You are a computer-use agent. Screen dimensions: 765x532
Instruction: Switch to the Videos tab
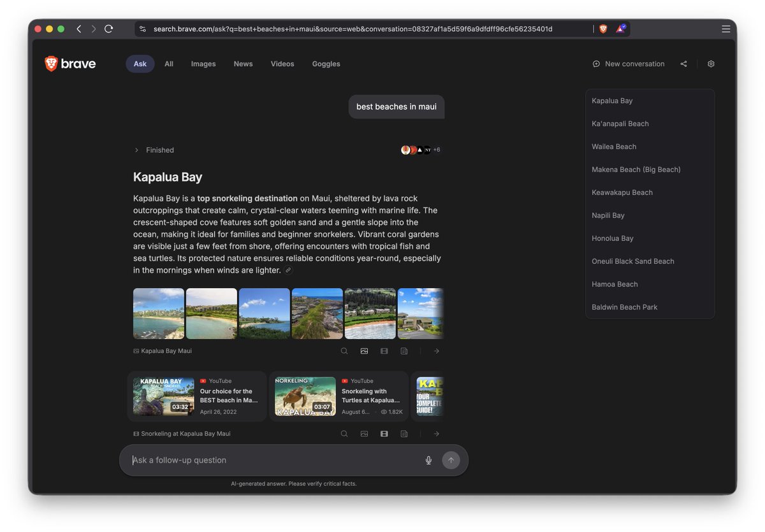[x=282, y=64]
